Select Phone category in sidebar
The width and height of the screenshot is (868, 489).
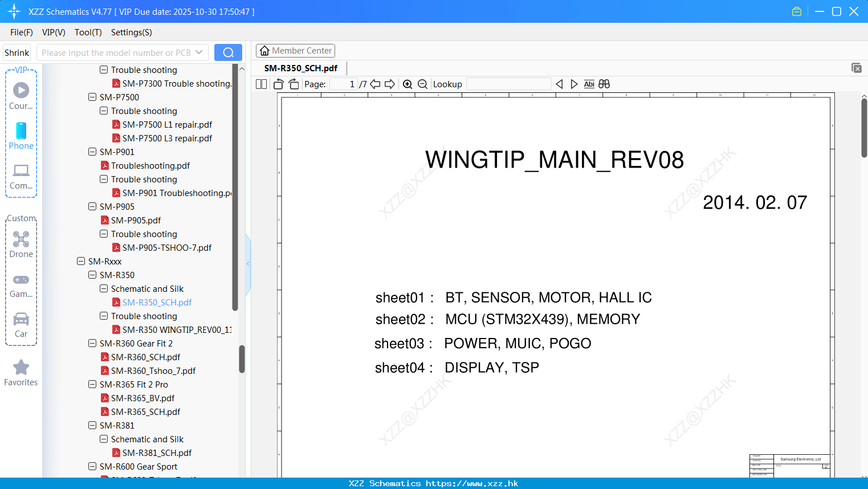pos(21,136)
